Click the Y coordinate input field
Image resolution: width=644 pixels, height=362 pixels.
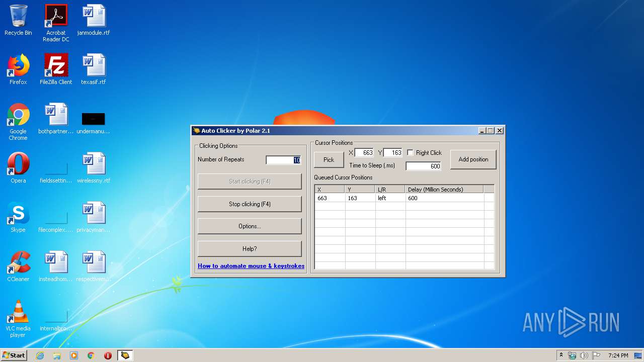[x=393, y=153]
